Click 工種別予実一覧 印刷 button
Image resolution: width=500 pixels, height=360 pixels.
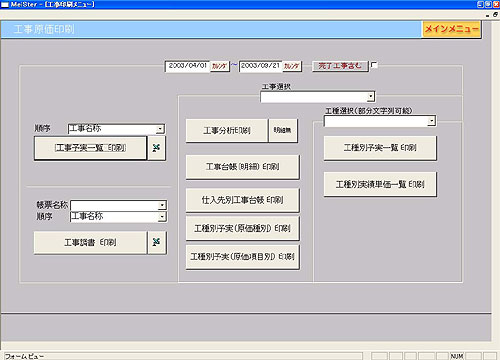click(380, 148)
